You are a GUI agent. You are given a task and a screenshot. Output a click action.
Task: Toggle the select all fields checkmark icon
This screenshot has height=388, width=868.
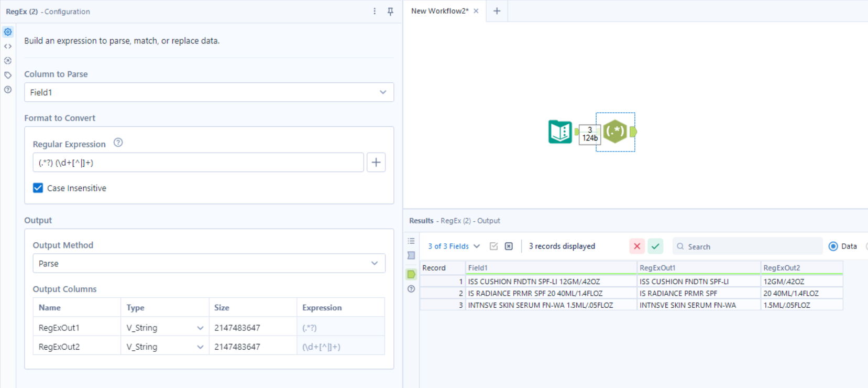pyautogui.click(x=493, y=246)
